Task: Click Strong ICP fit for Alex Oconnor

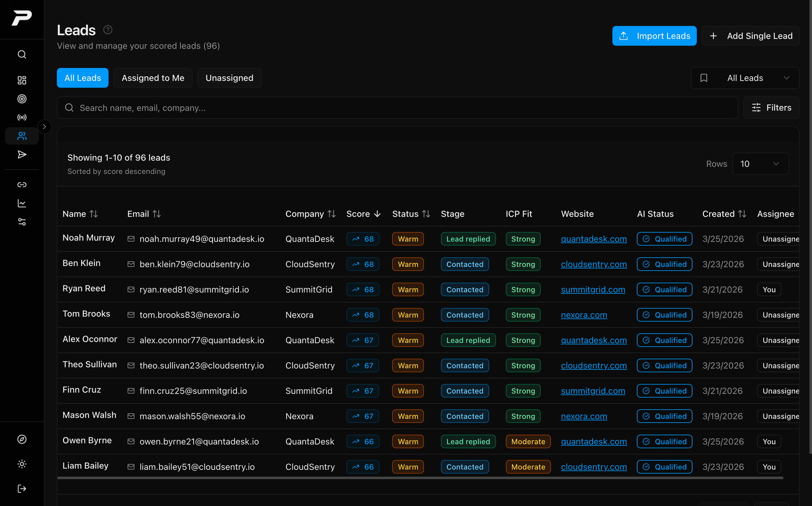Action: coord(523,340)
